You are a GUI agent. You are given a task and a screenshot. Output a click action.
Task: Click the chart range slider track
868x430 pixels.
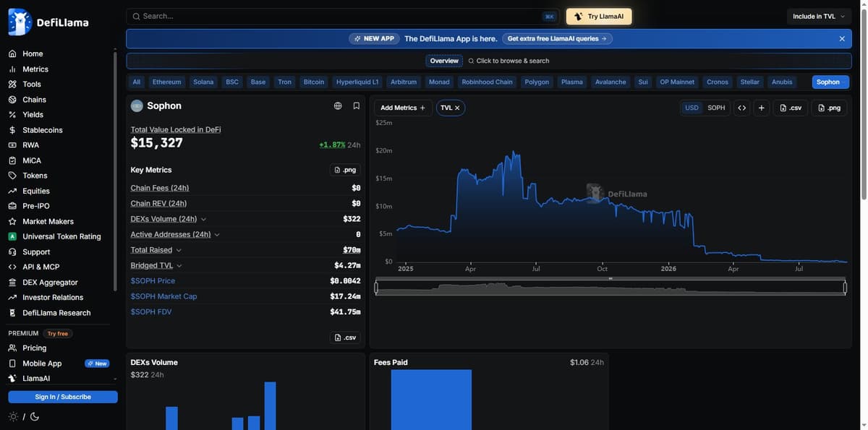(610, 288)
